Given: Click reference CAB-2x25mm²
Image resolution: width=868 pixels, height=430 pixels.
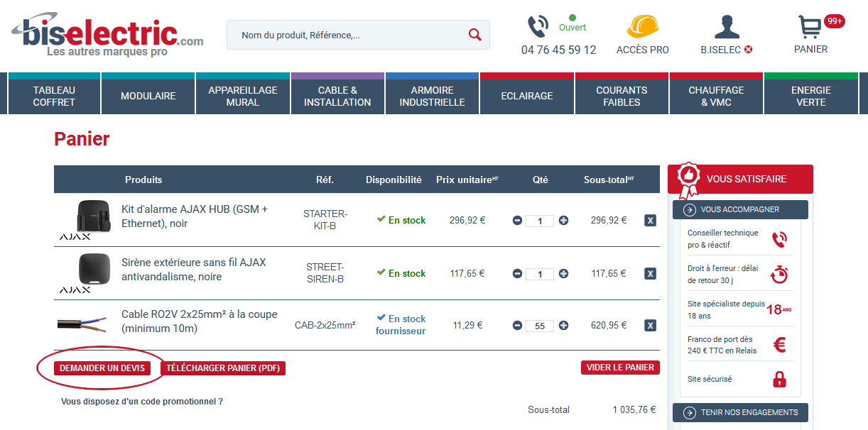Looking at the screenshot, I should (325, 326).
